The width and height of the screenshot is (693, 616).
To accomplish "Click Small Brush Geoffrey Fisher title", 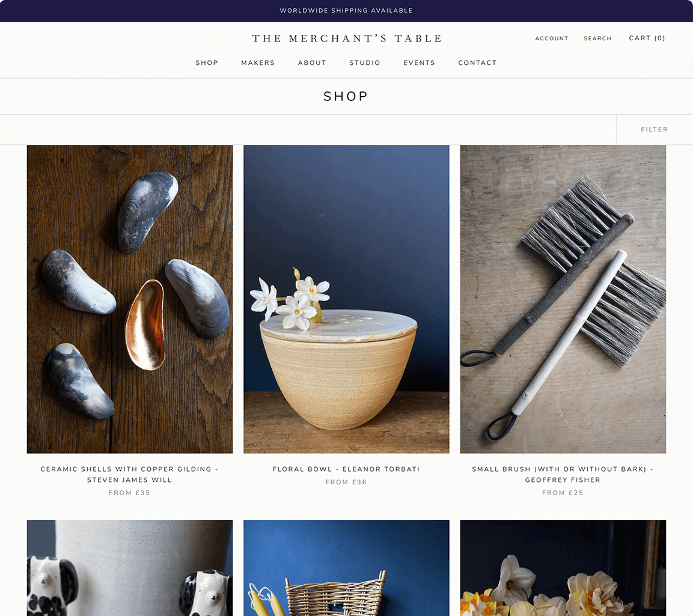I will [x=563, y=475].
